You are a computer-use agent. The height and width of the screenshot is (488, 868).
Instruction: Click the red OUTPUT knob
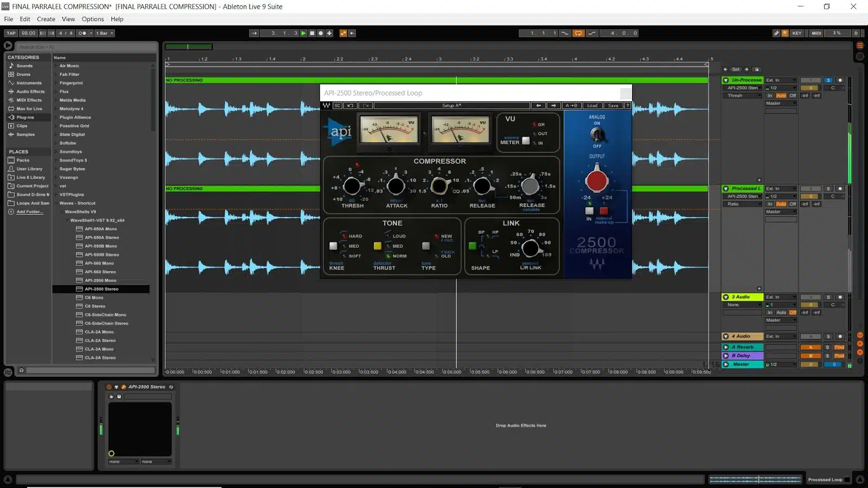[x=597, y=181]
